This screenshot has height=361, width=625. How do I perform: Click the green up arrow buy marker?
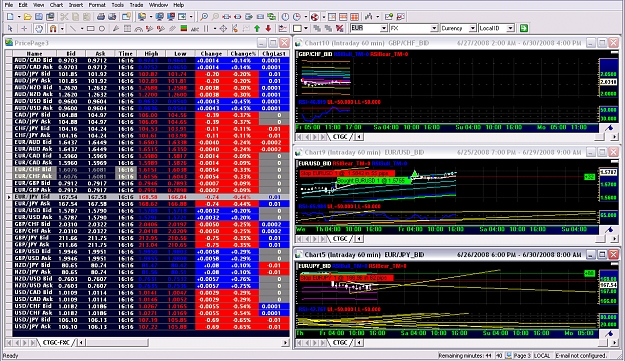pos(257,28)
